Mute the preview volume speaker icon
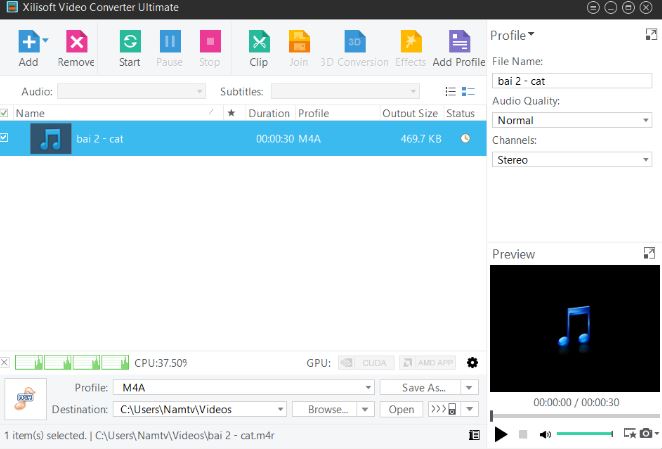662x449 pixels. point(545,434)
